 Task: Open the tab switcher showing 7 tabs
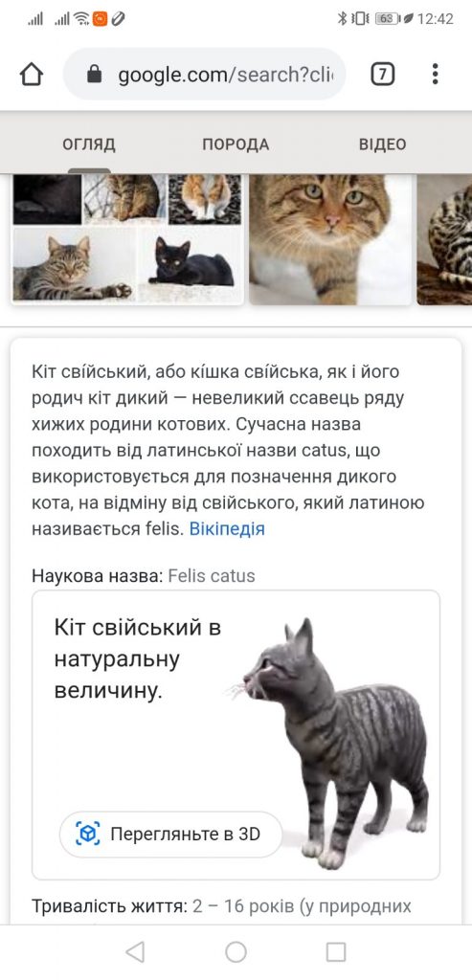tap(383, 75)
